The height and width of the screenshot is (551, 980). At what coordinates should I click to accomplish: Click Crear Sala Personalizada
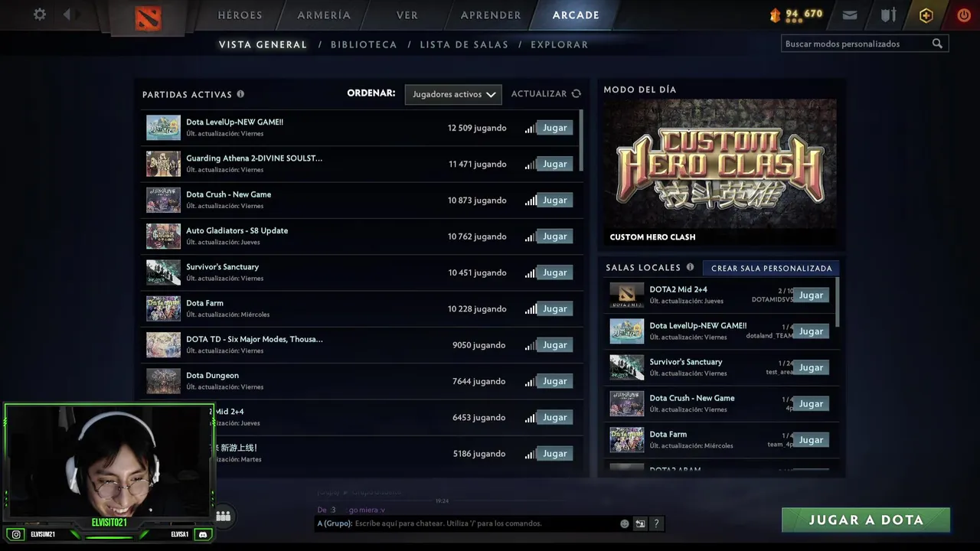click(x=771, y=268)
